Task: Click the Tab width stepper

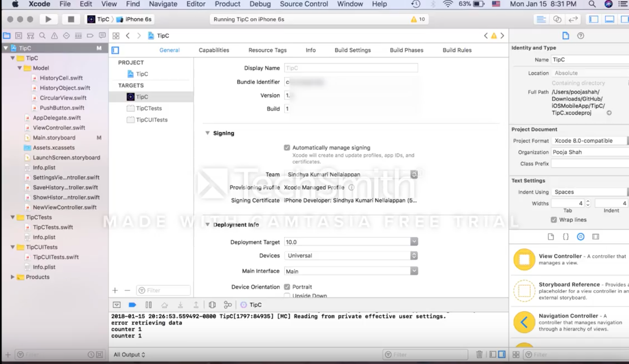Action: (588, 203)
